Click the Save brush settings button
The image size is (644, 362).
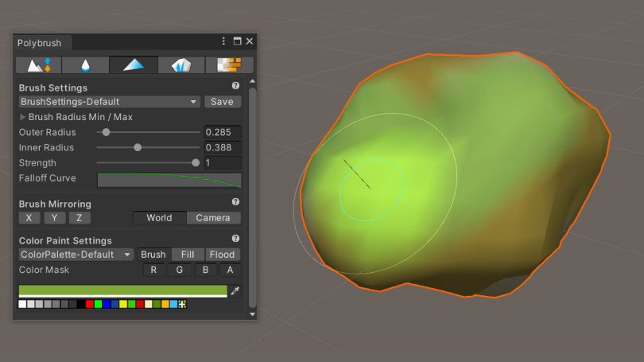pyautogui.click(x=222, y=102)
